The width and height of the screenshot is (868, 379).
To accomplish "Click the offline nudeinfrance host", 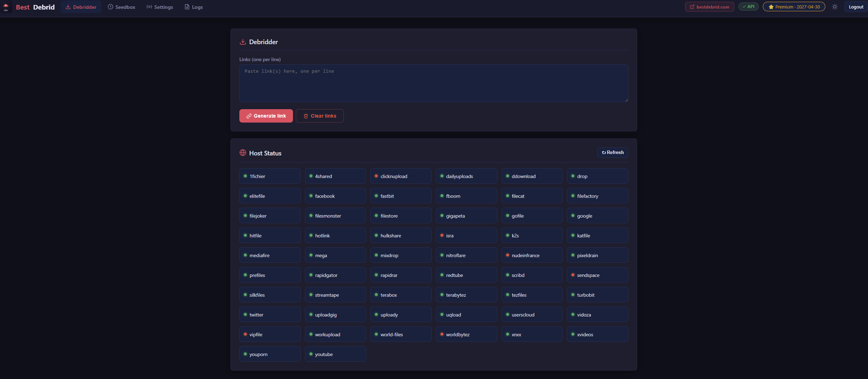I will click(x=532, y=255).
